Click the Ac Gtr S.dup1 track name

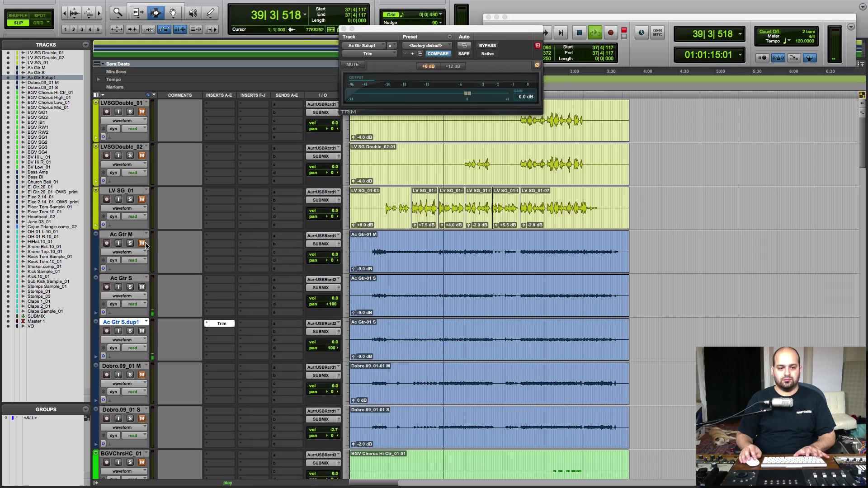(x=121, y=322)
